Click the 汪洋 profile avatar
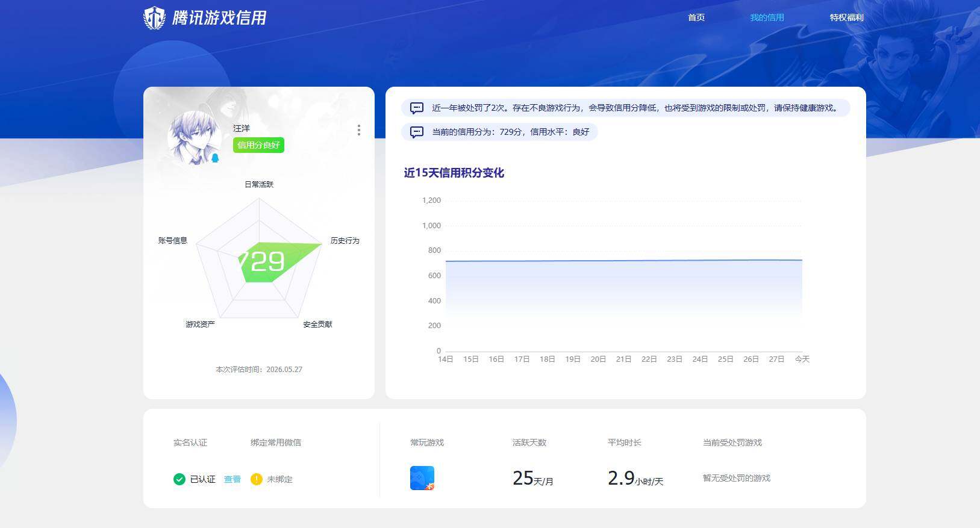Screen dimensions: 980x528 coord(194,138)
